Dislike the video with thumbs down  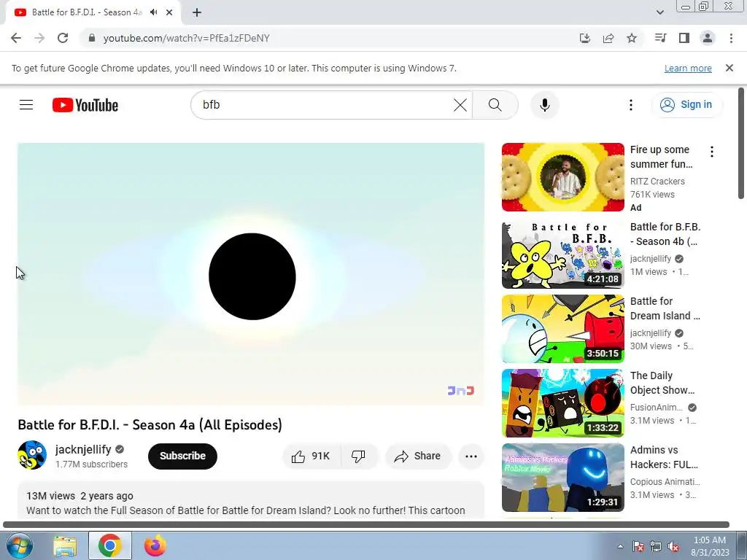(359, 456)
